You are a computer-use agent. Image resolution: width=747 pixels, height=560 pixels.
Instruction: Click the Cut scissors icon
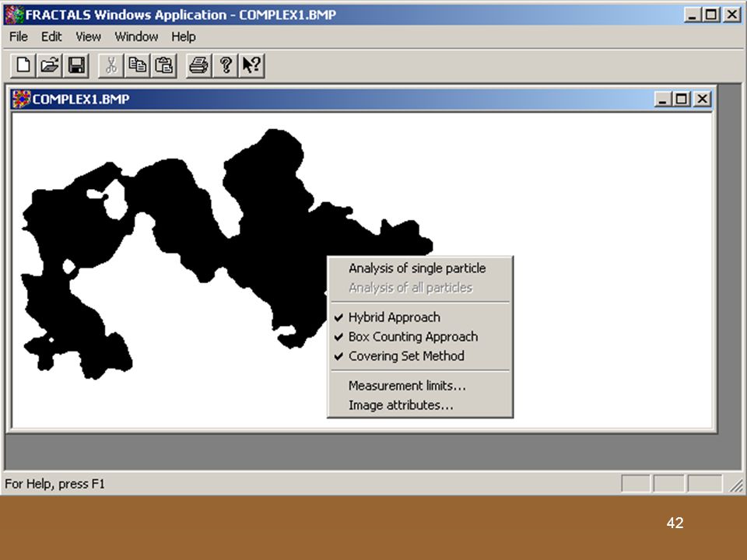(x=111, y=65)
